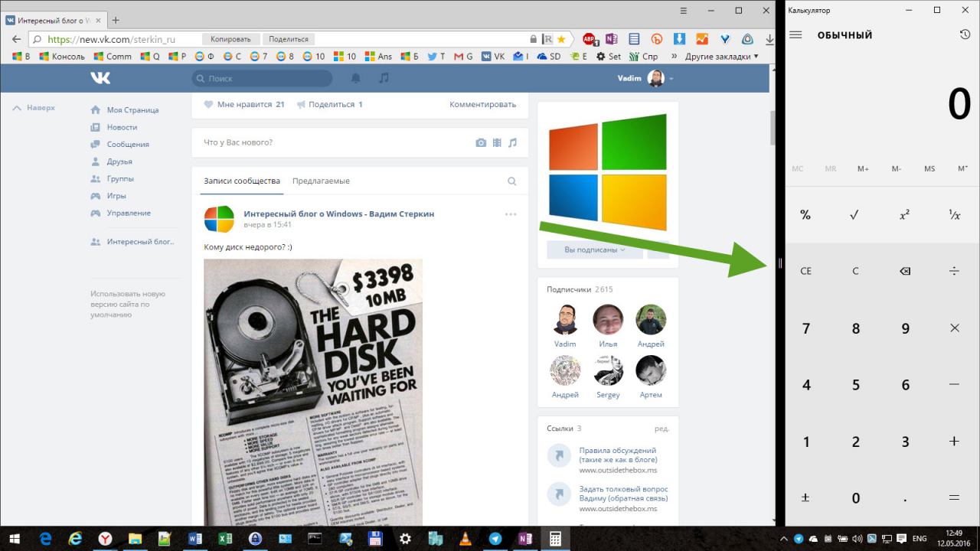980x551 pixels.
Task: Expand the 'Вы подписаны' dropdown
Action: pos(595,249)
